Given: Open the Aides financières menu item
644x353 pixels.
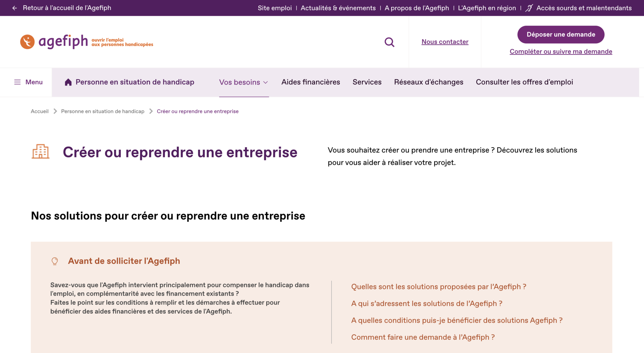Looking at the screenshot, I should (311, 82).
